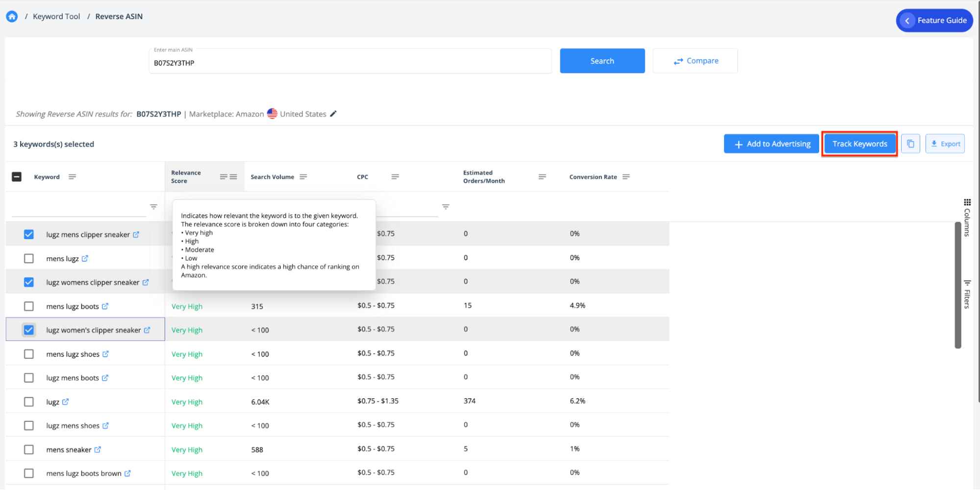Open external link icon for mens lugz boots
This screenshot has width=980, height=490.
105,306
